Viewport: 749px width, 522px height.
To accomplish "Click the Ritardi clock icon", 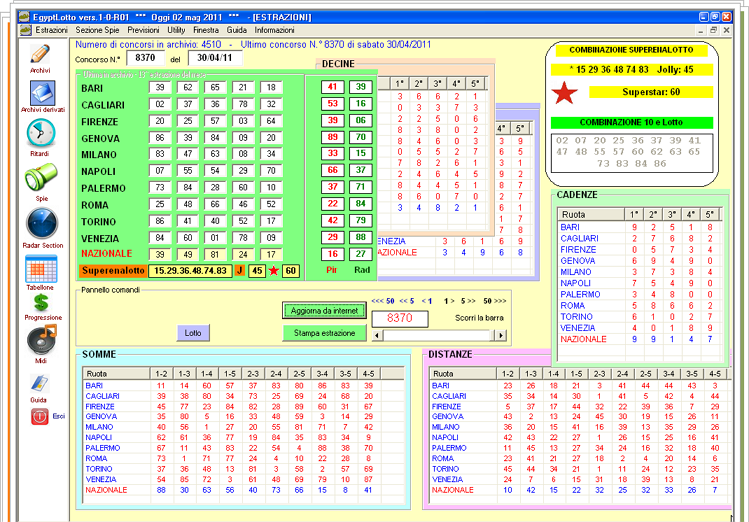I will point(41,133).
